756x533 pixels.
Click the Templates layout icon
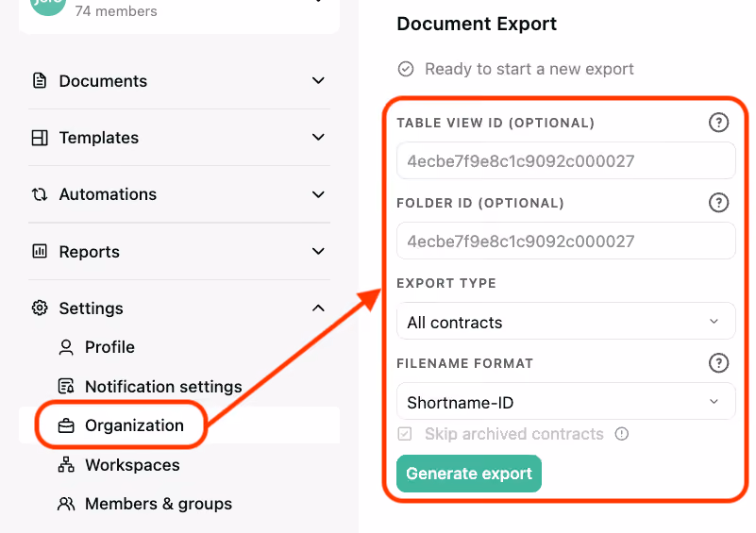(40, 138)
